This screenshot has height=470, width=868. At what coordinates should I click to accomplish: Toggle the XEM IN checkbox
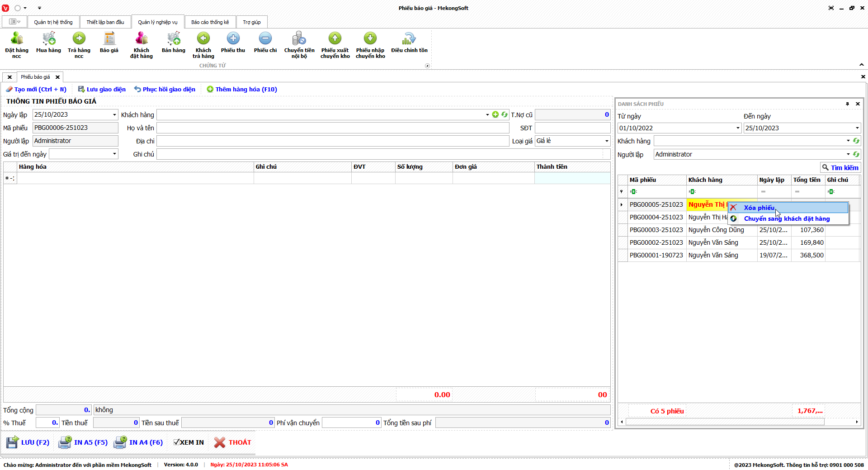pos(177,442)
